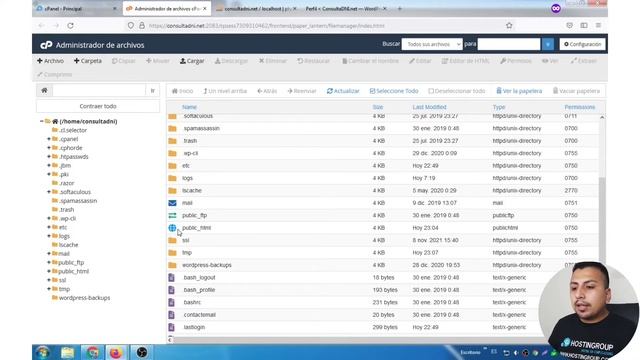Expand the tmp tree folder
The width and height of the screenshot is (640, 360).
click(x=49, y=289)
